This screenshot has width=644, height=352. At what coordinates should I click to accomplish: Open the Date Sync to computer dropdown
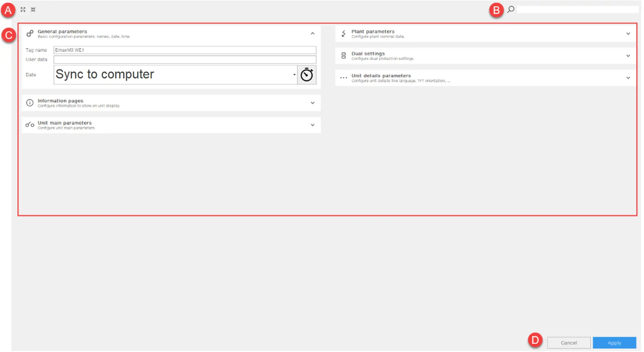click(x=294, y=75)
